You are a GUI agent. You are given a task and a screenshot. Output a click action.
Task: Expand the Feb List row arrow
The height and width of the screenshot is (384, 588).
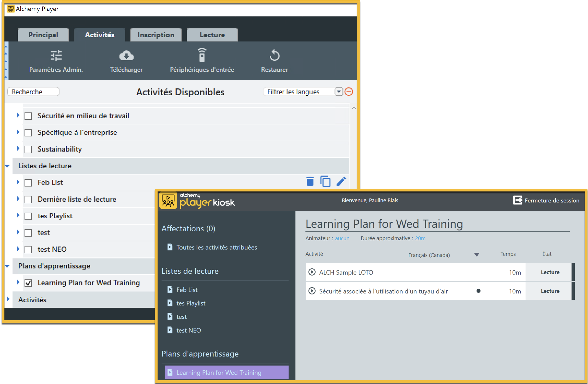coord(18,182)
